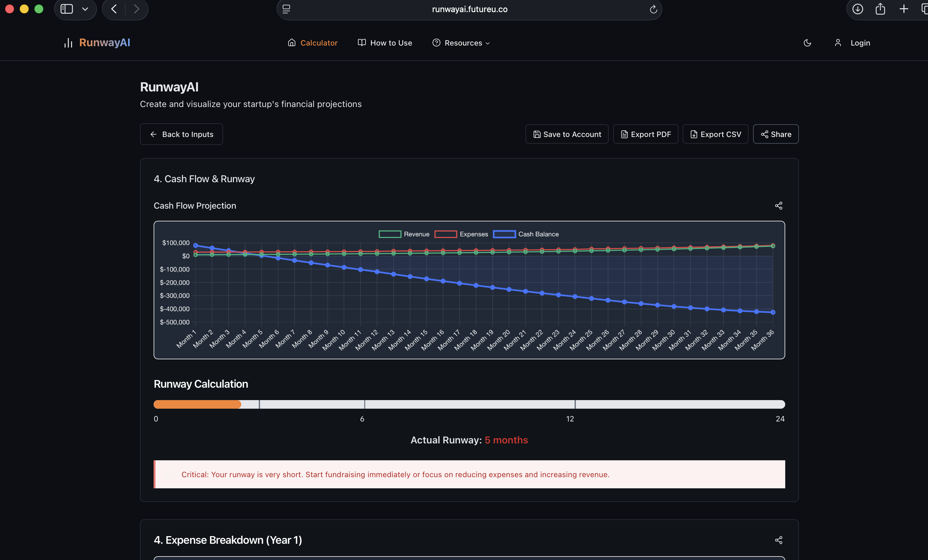Expand the Resources dropdown
Screen dimensions: 928x560
[460, 43]
